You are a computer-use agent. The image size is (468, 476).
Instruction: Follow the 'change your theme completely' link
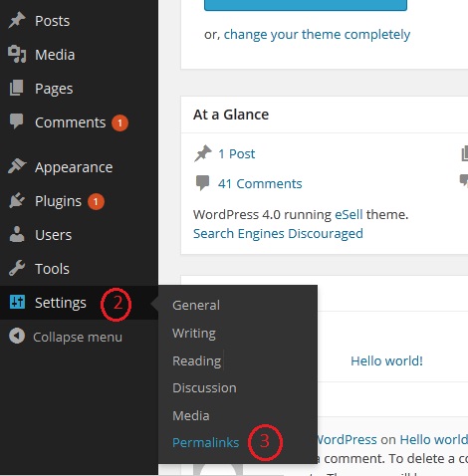tap(317, 34)
